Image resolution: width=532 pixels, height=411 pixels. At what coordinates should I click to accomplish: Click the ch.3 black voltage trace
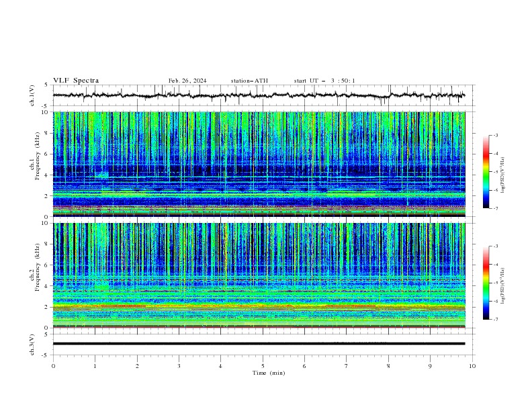[259, 344]
